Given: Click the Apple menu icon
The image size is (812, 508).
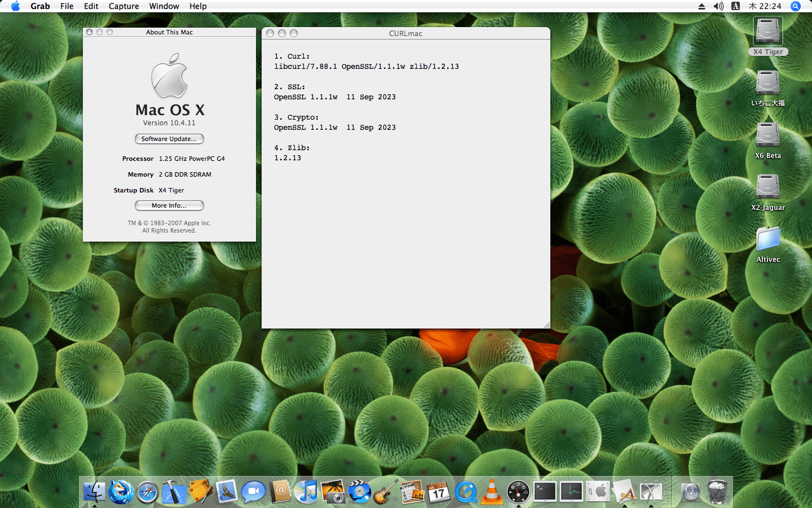Looking at the screenshot, I should [x=15, y=6].
